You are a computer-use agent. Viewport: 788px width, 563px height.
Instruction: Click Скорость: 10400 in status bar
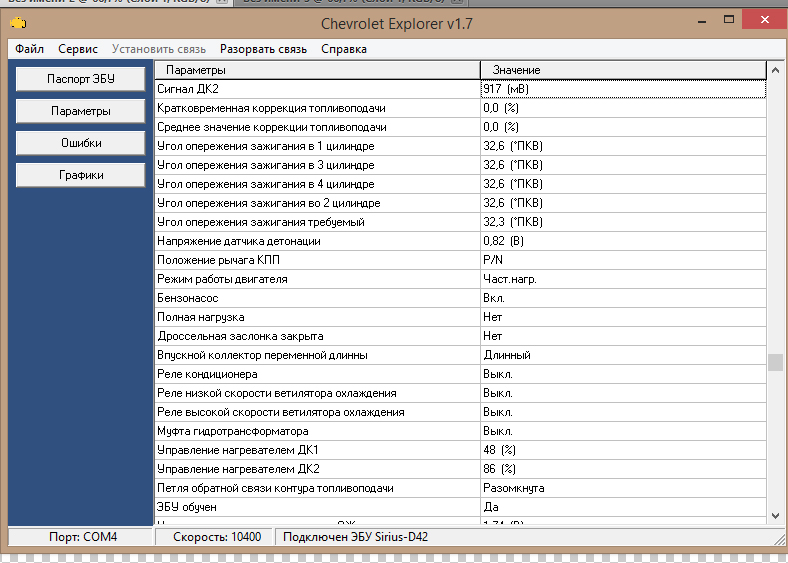217,537
